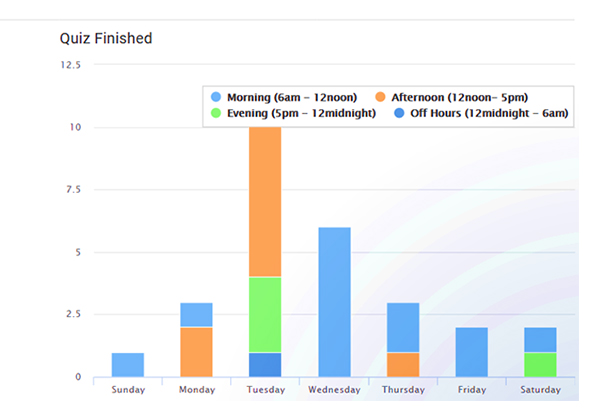Image resolution: width=600 pixels, height=419 pixels.
Task: Click Thursday's blue morning bar segment
Action: click(403, 327)
